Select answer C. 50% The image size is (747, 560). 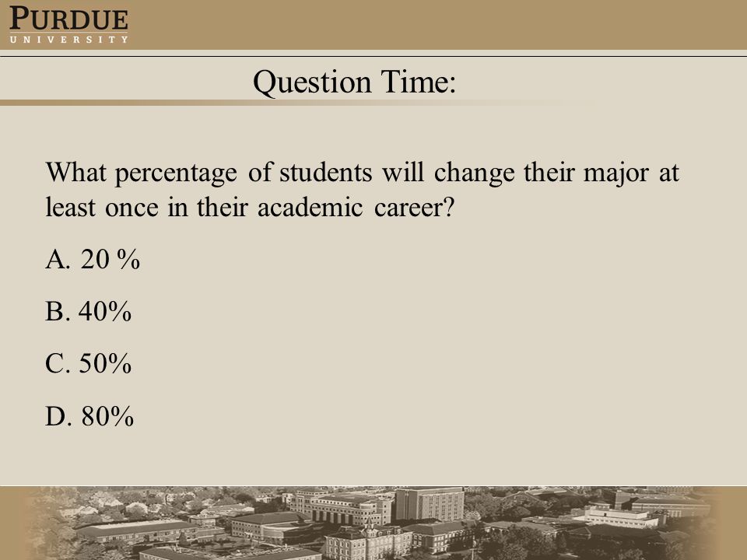point(88,363)
